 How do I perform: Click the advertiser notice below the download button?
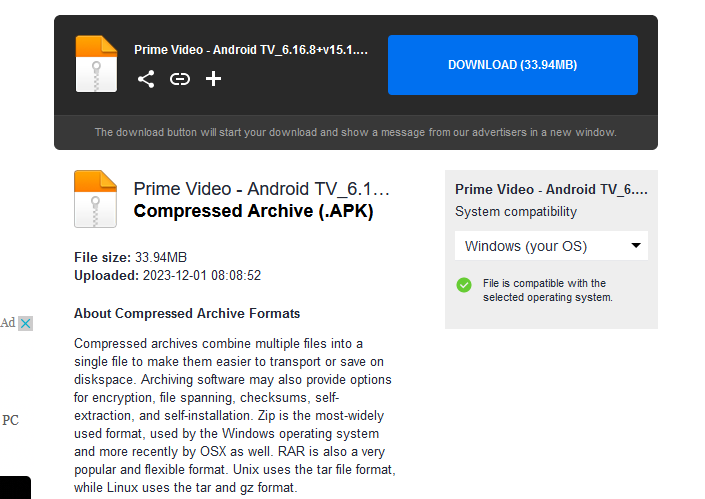(x=356, y=132)
